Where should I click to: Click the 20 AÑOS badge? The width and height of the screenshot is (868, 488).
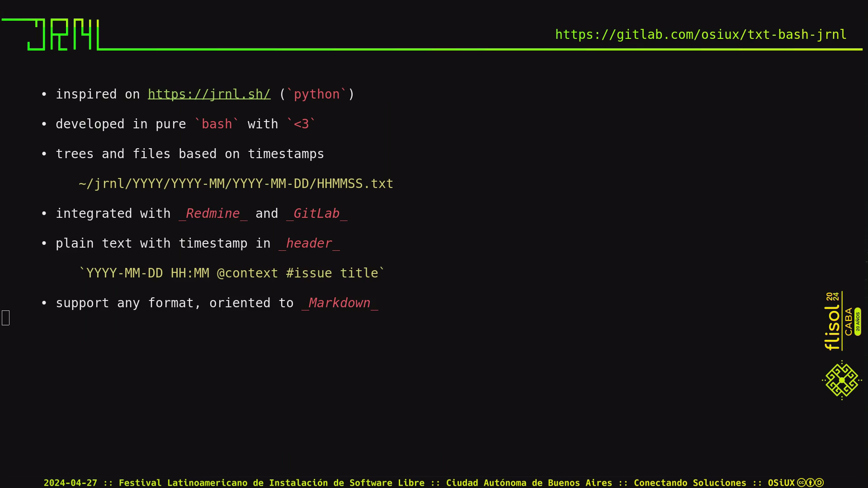pyautogui.click(x=858, y=322)
